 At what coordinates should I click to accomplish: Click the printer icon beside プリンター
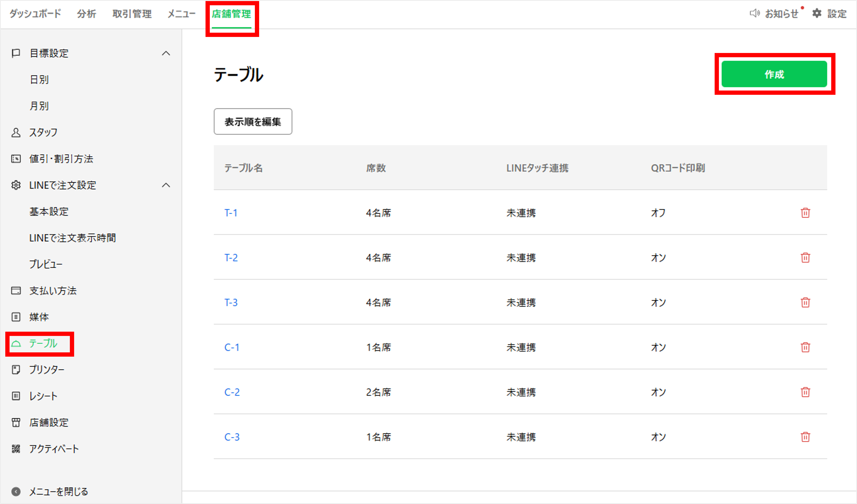click(x=16, y=370)
